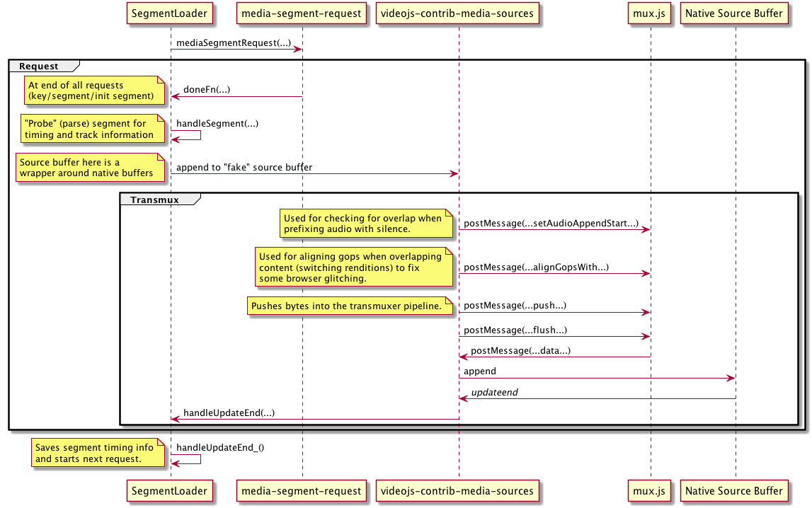Image resolution: width=812 pixels, height=508 pixels.
Task: Select the Native Source Buffer header
Action: (x=733, y=13)
